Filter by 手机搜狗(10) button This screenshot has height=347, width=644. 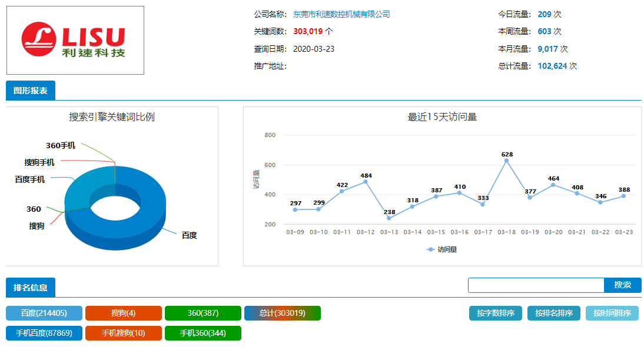pyautogui.click(x=123, y=333)
